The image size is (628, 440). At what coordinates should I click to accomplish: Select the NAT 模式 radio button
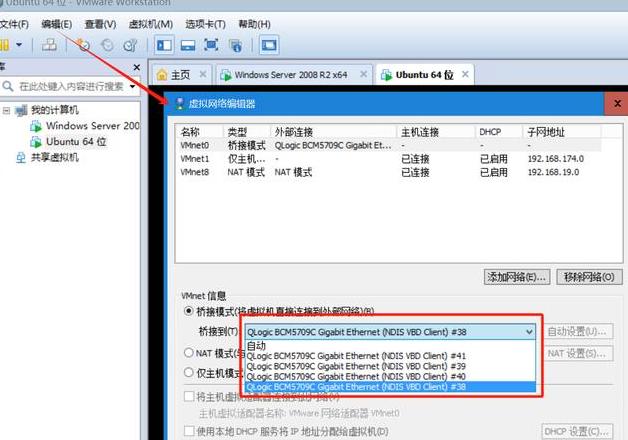(189, 353)
